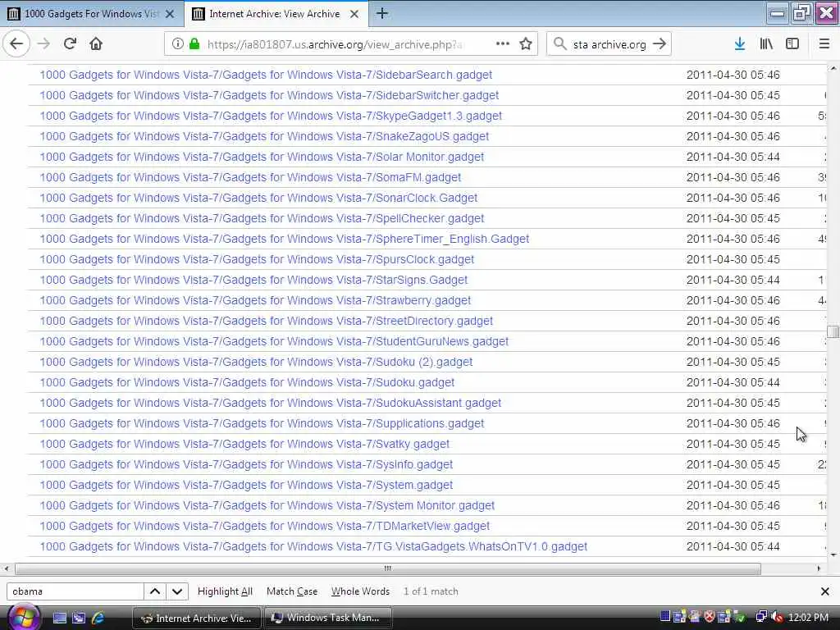Click horizontal scrollbar right arrow
This screenshot has height=630, width=840.
click(x=819, y=568)
